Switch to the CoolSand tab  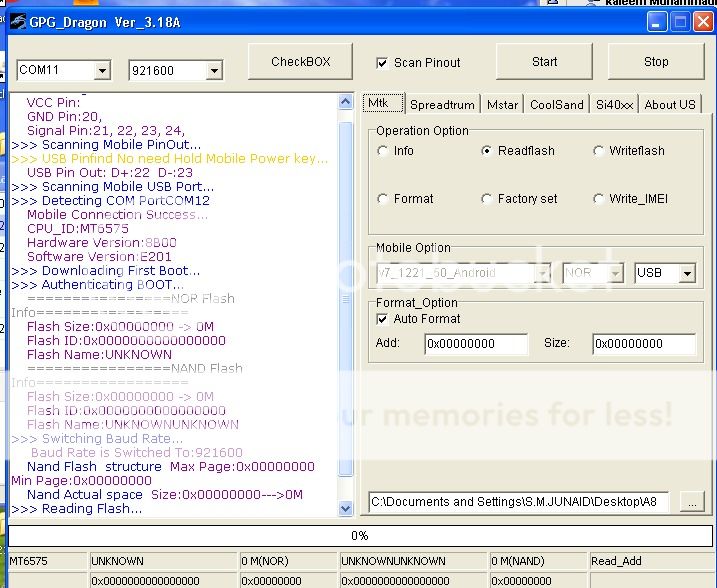pyautogui.click(x=556, y=105)
